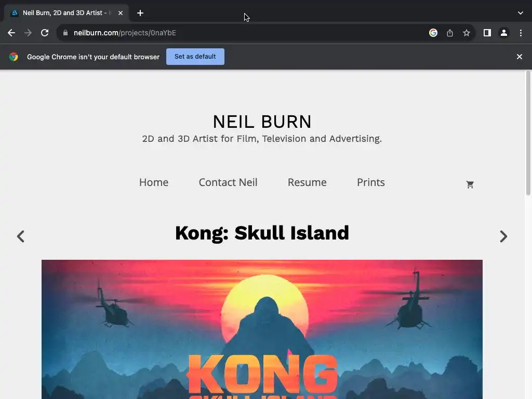532x399 pixels.
Task: Open the Contact Neil page
Action: [228, 182]
